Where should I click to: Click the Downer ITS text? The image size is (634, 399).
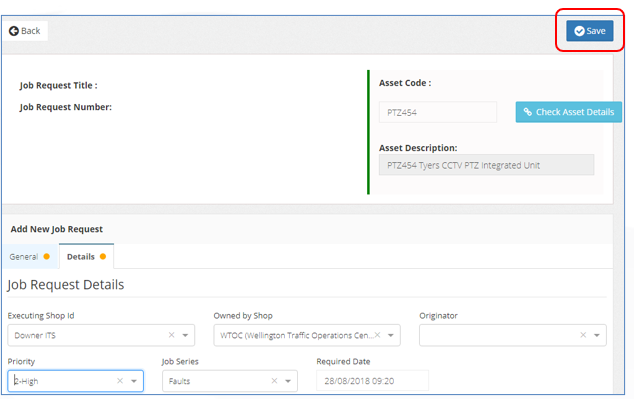35,335
